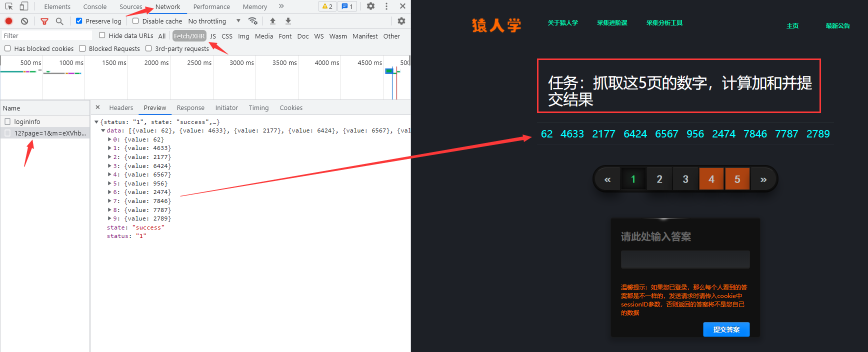The width and height of the screenshot is (868, 352).
Task: Open the No throttling dropdown
Action: (x=214, y=21)
